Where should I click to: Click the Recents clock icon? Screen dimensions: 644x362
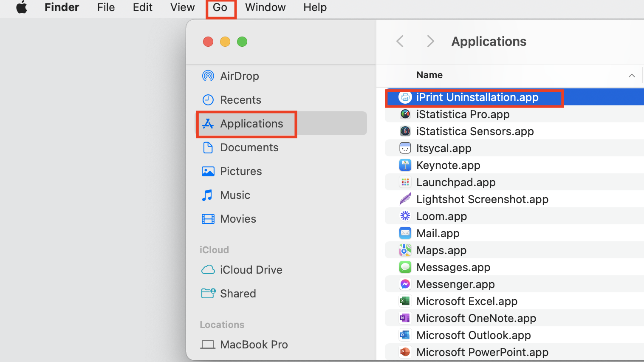[x=208, y=100]
